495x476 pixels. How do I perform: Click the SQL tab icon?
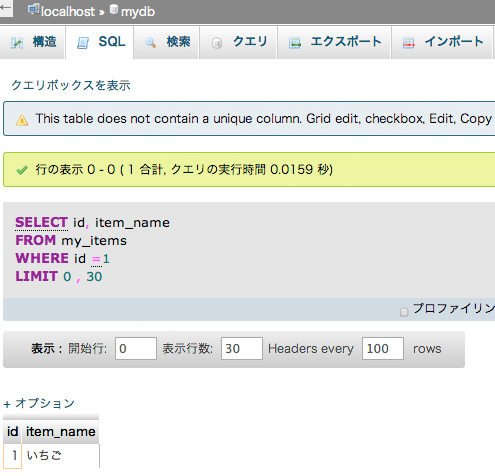(x=83, y=43)
